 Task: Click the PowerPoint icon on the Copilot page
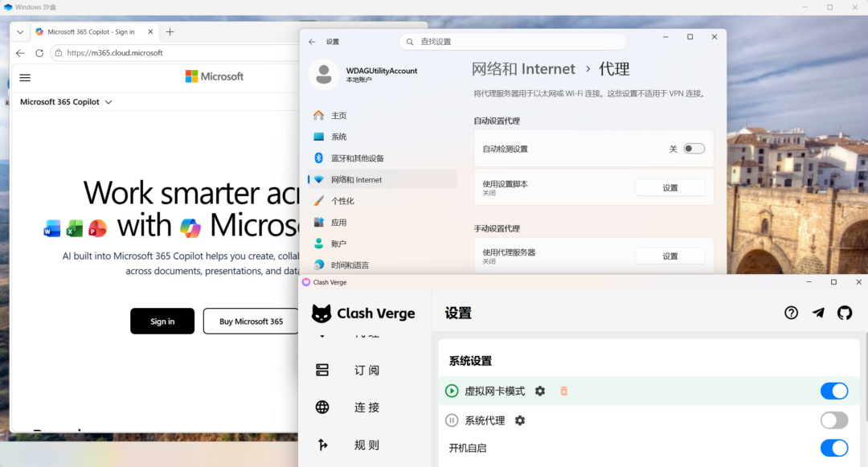coord(97,228)
